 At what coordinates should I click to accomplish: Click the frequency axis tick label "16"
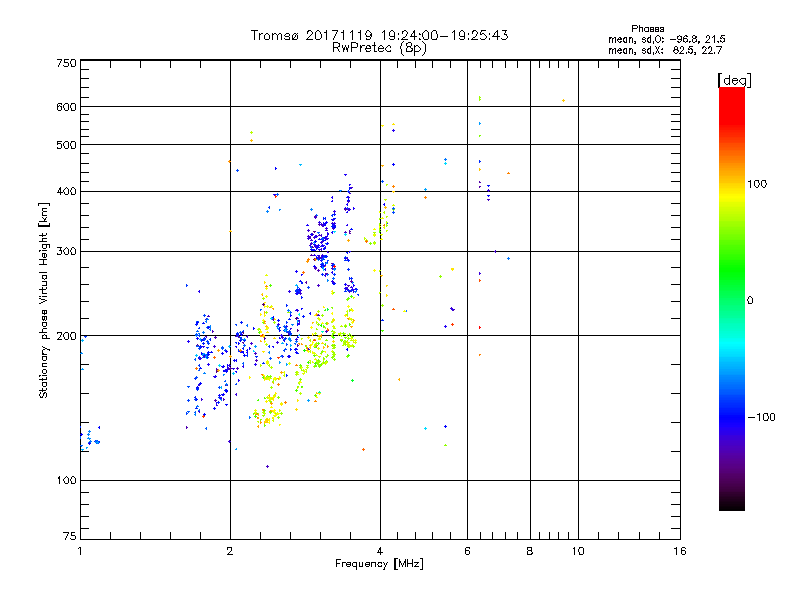click(680, 551)
